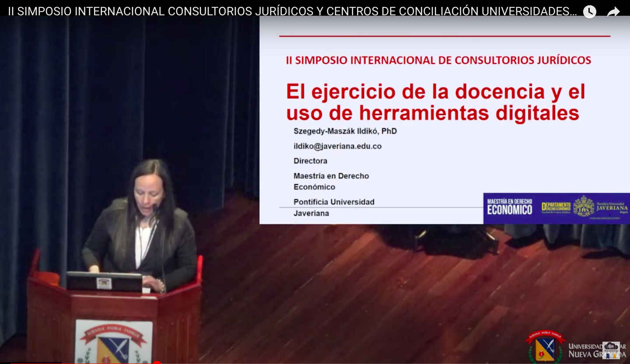
Task: Click the word 'Directora' on the slide
Action: click(310, 161)
